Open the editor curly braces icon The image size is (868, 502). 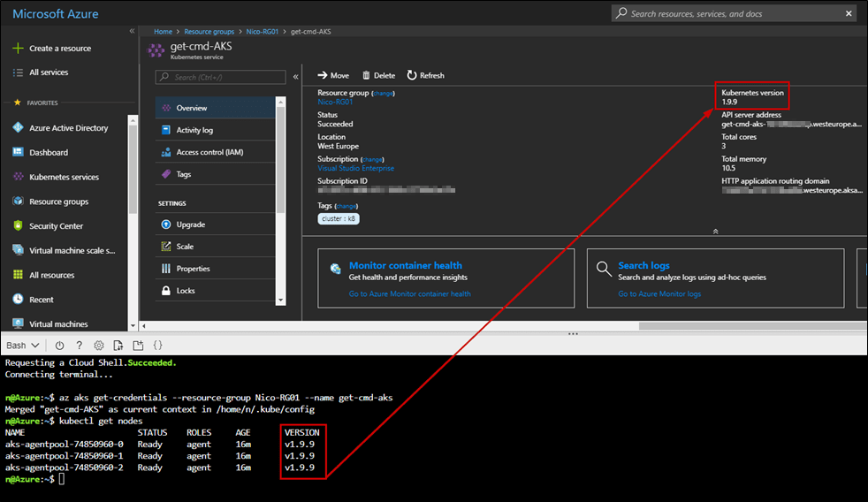tap(157, 346)
